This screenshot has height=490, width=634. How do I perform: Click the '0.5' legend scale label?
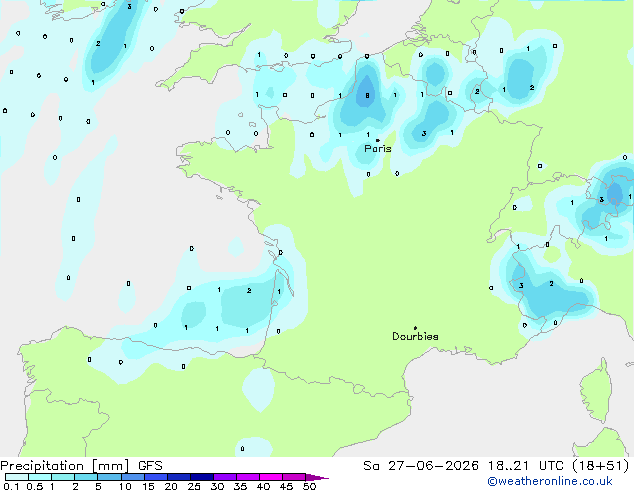pos(34,486)
